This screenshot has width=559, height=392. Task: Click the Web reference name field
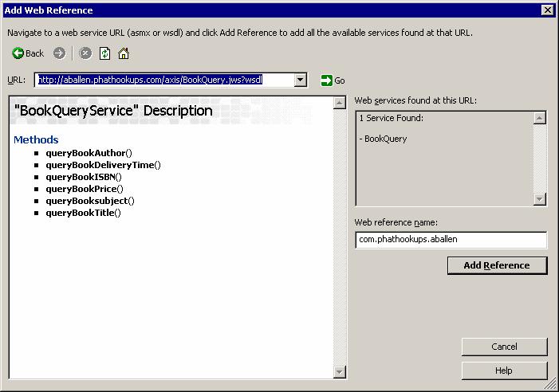(451, 240)
